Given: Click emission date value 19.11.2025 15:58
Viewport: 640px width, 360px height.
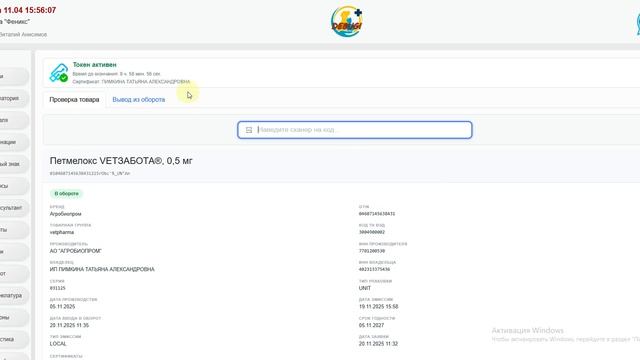Looking at the screenshot, I should [378, 307].
